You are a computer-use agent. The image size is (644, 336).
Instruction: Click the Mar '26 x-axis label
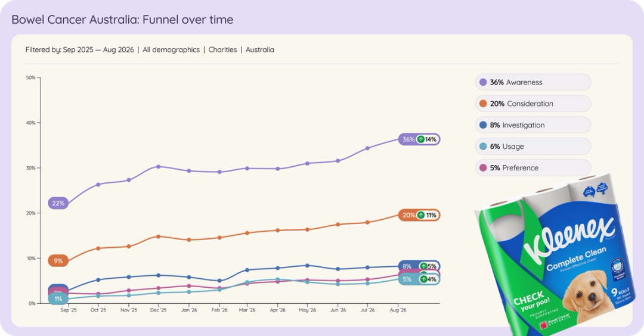247,310
